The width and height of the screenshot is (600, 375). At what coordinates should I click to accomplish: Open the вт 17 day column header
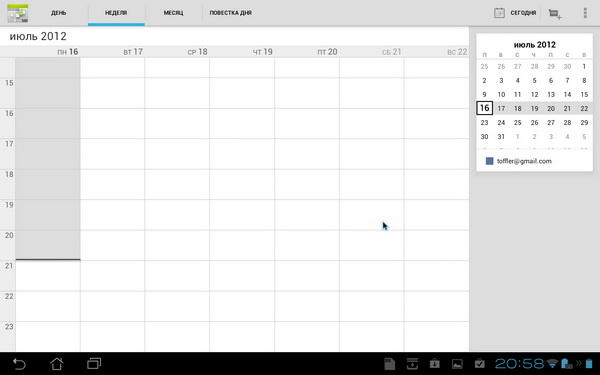(133, 52)
